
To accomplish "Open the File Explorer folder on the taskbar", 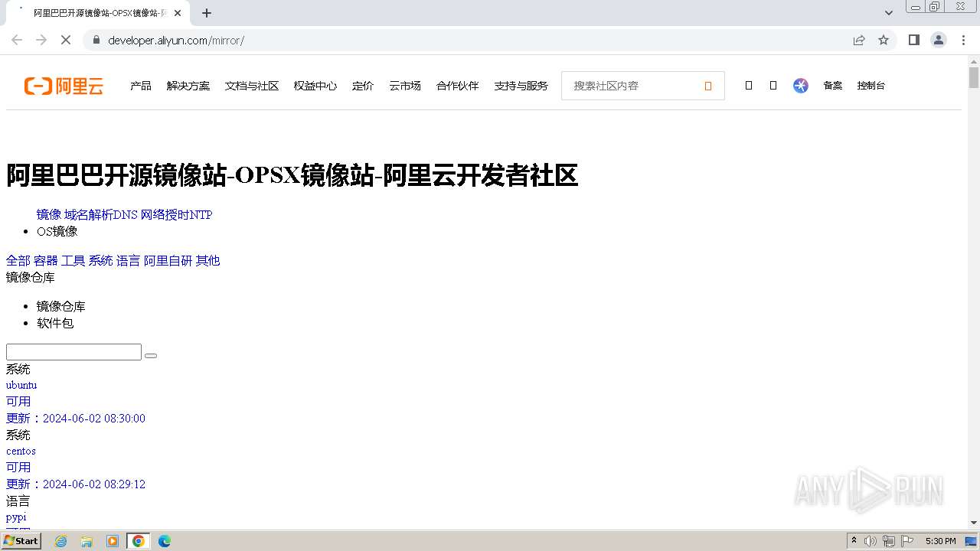I will (87, 541).
